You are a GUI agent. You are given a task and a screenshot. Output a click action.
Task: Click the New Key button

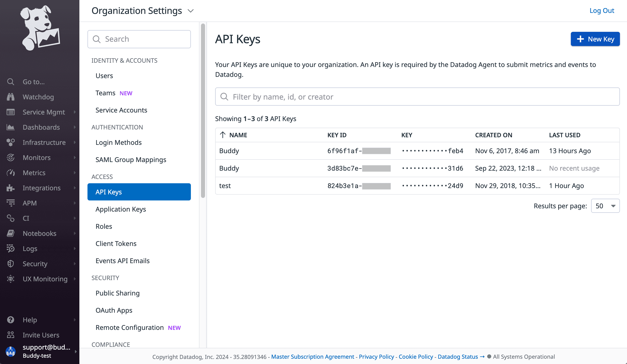pyautogui.click(x=595, y=39)
